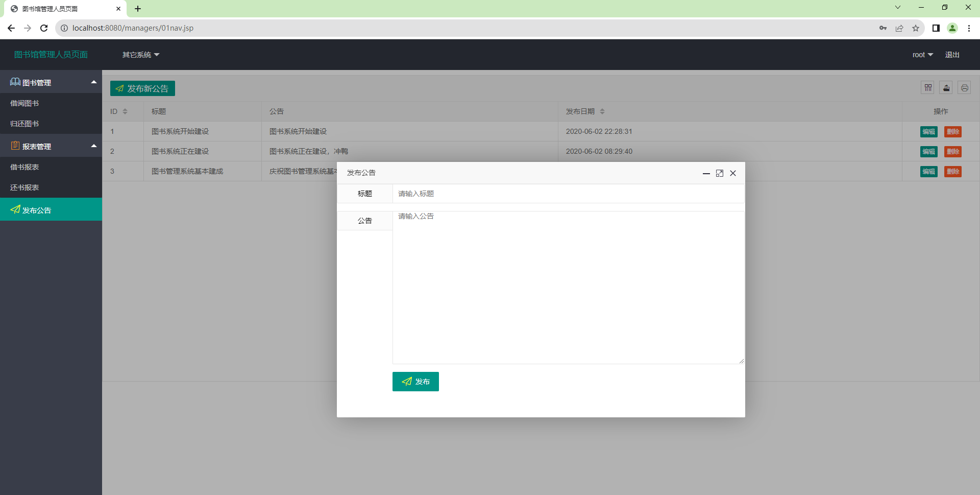Click the 请输入标题 title input field
This screenshot has width=980, height=495.
(510, 194)
